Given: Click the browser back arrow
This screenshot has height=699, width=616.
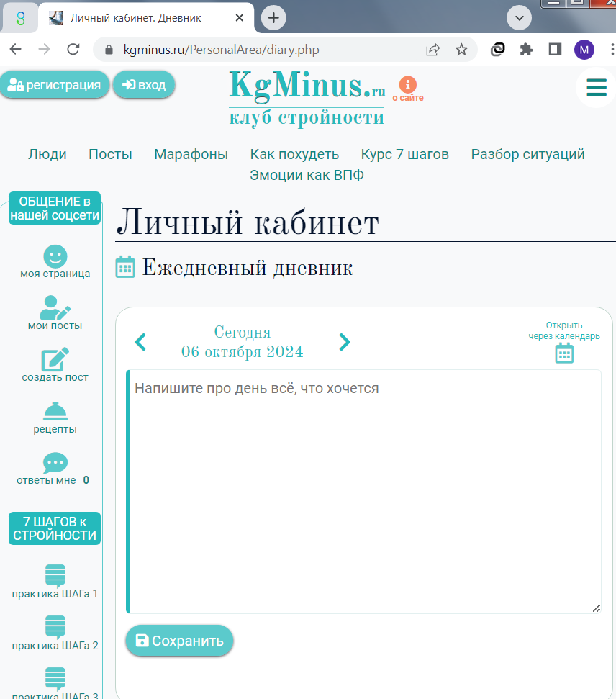Looking at the screenshot, I should tap(16, 49).
